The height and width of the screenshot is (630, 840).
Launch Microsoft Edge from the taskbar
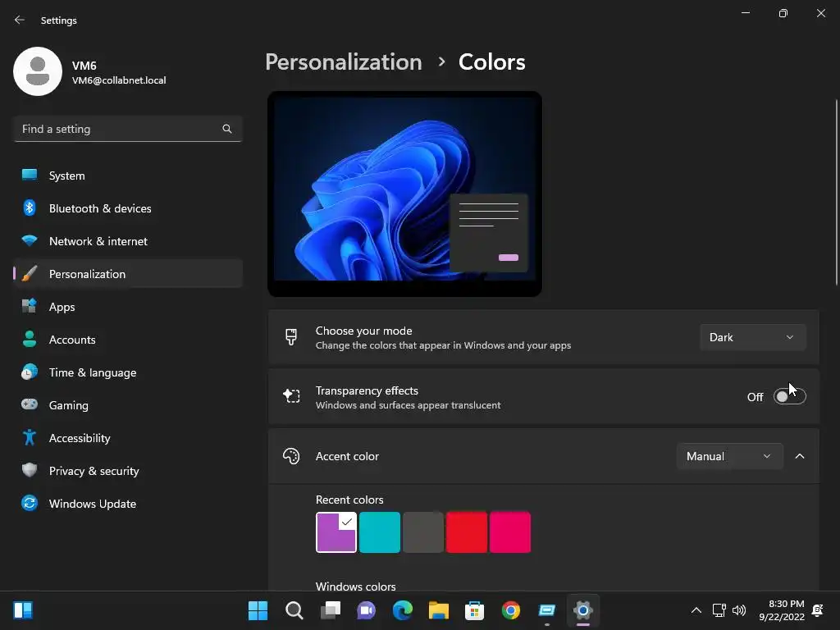point(402,610)
